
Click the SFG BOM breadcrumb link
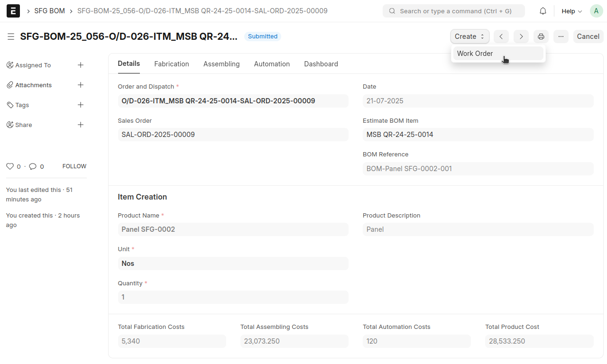point(49,11)
